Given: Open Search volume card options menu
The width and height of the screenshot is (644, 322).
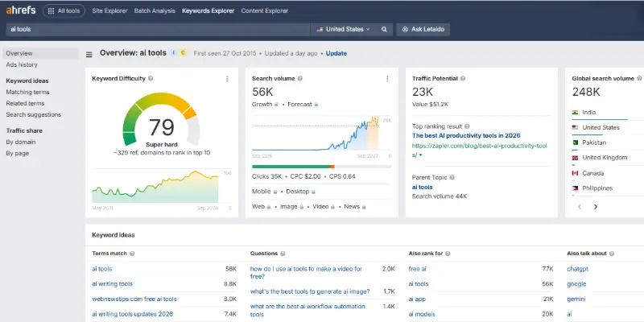Looking at the screenshot, I should 387,79.
